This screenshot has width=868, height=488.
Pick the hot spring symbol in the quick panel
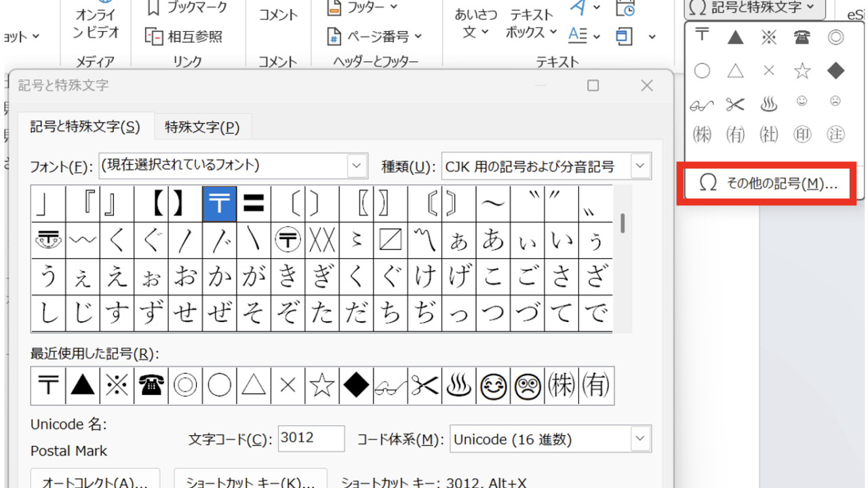tap(768, 104)
